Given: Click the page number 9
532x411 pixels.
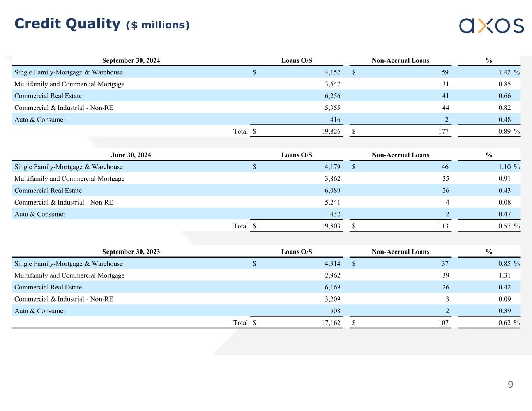Looking at the screenshot, I should (510, 385).
